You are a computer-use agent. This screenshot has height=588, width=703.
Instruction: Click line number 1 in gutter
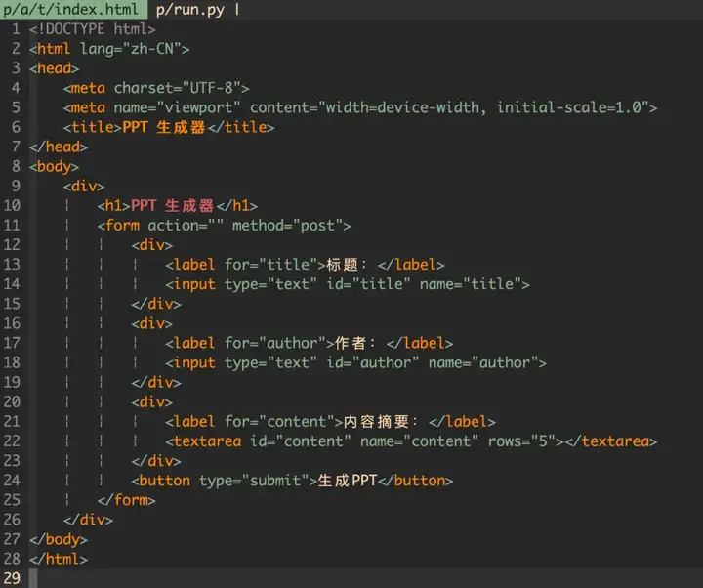tap(16, 29)
